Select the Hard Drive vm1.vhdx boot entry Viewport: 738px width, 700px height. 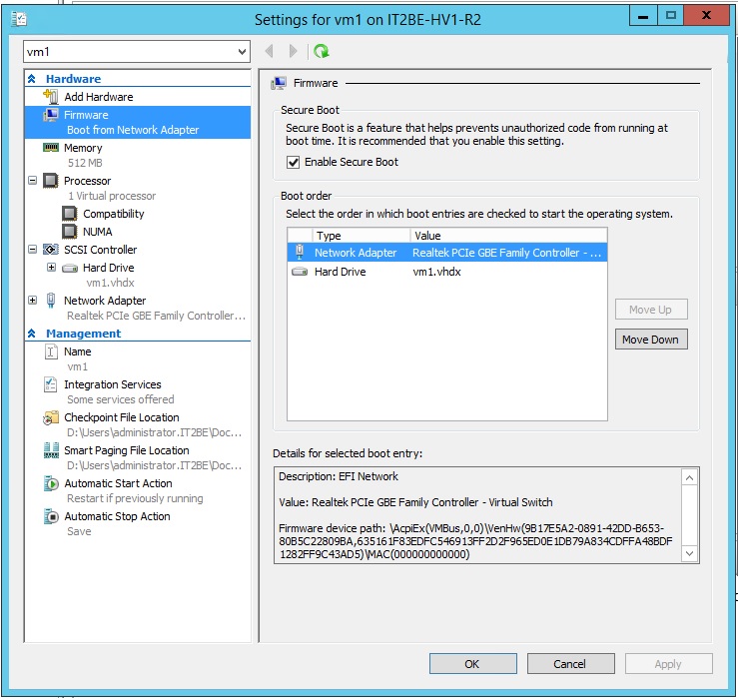click(x=447, y=272)
